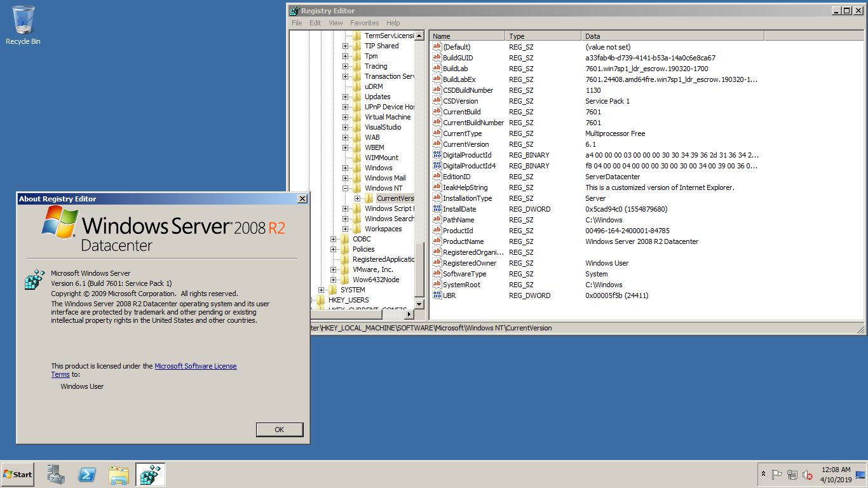Select the CSDBuildNumber value
Image resolution: width=868 pixels, height=488 pixels.
point(468,90)
